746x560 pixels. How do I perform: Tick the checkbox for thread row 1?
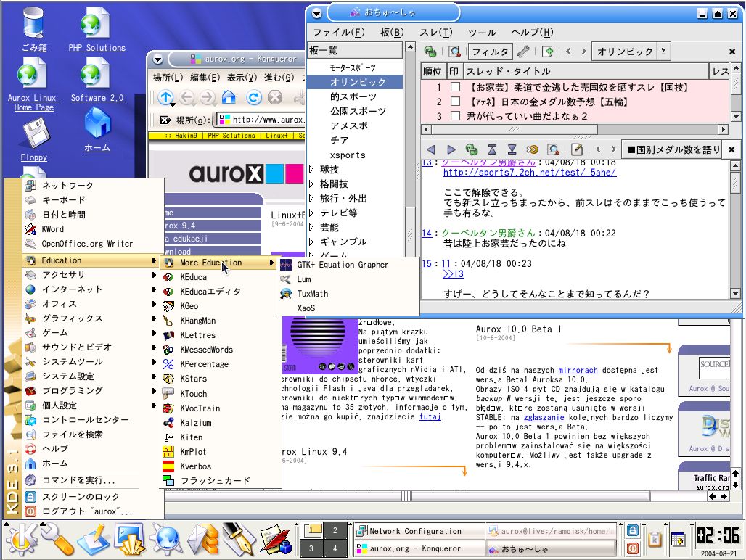pyautogui.click(x=455, y=87)
